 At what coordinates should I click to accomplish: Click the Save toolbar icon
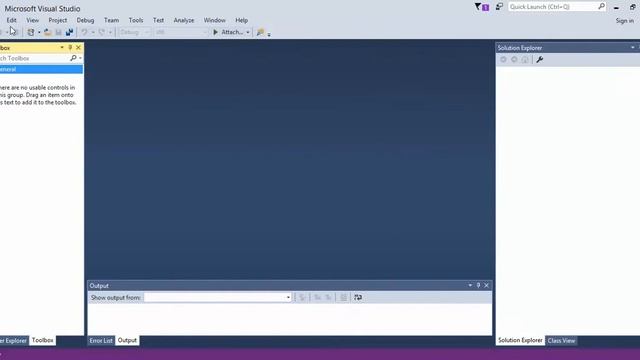tap(58, 32)
